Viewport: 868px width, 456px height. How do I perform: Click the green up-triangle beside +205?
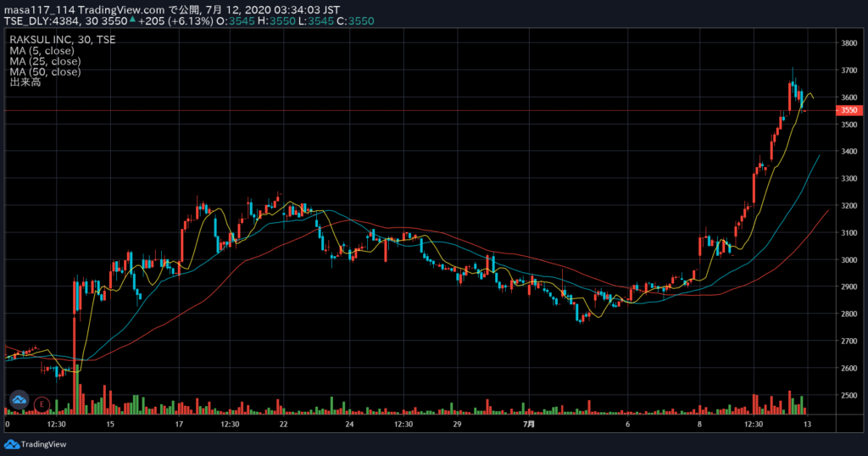[132, 20]
